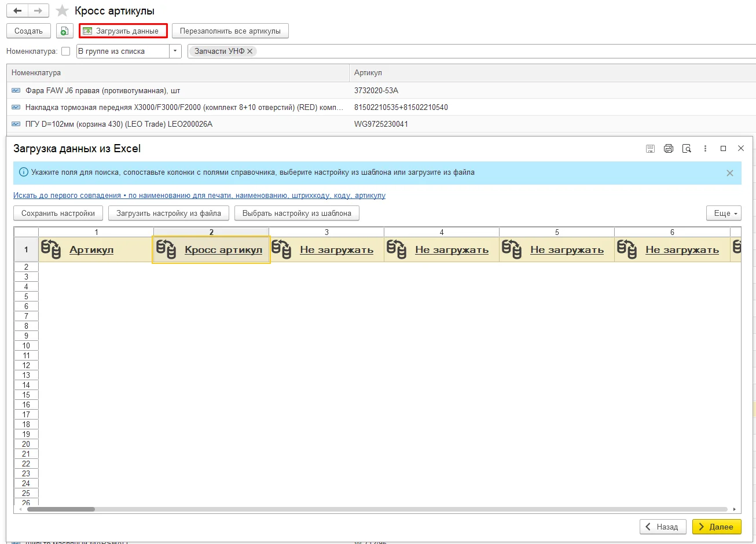Click the Далее button
756x544 pixels.
[717, 527]
